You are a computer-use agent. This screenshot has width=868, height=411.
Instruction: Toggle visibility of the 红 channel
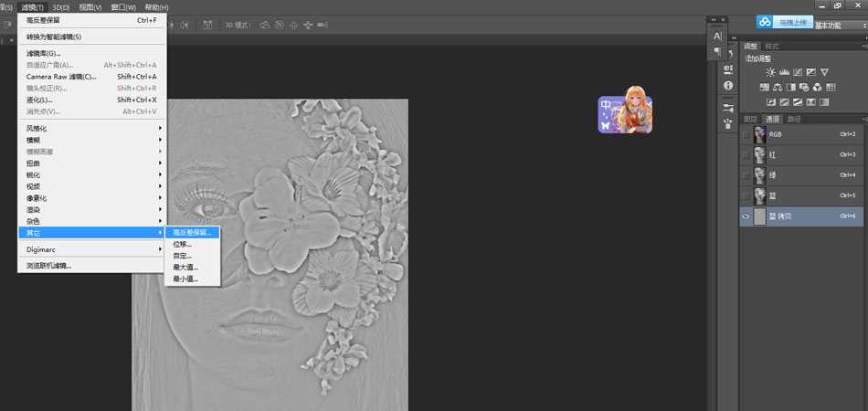coord(746,155)
